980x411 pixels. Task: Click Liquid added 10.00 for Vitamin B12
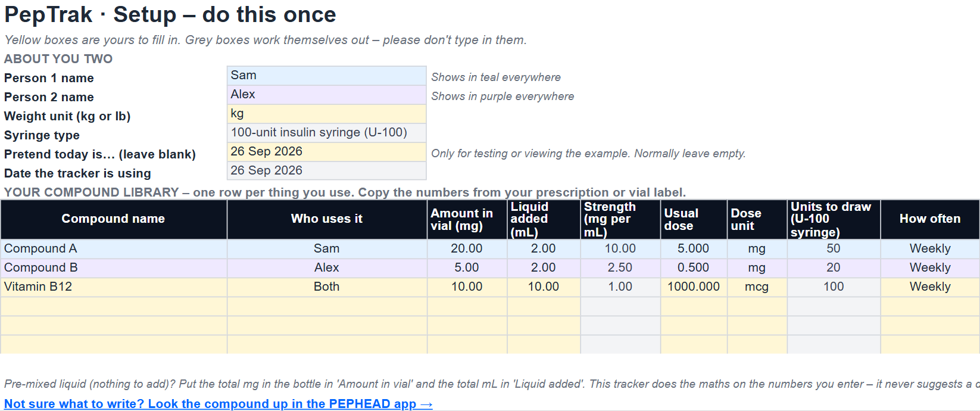coord(544,287)
